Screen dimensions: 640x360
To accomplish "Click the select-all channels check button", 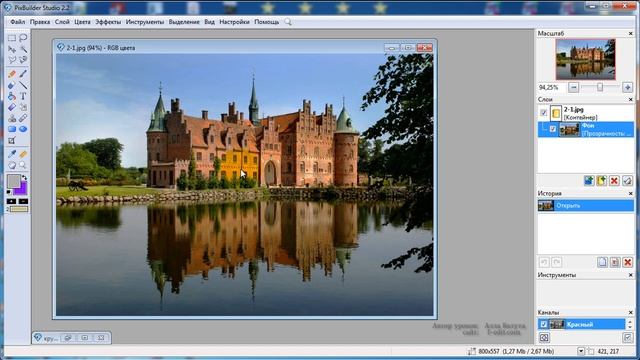I will pos(627,338).
